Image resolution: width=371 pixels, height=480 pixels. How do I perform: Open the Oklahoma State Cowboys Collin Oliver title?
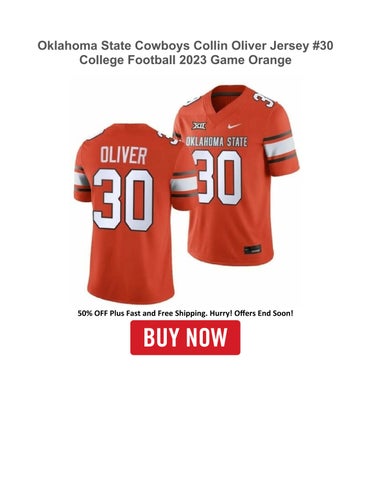[x=185, y=46]
